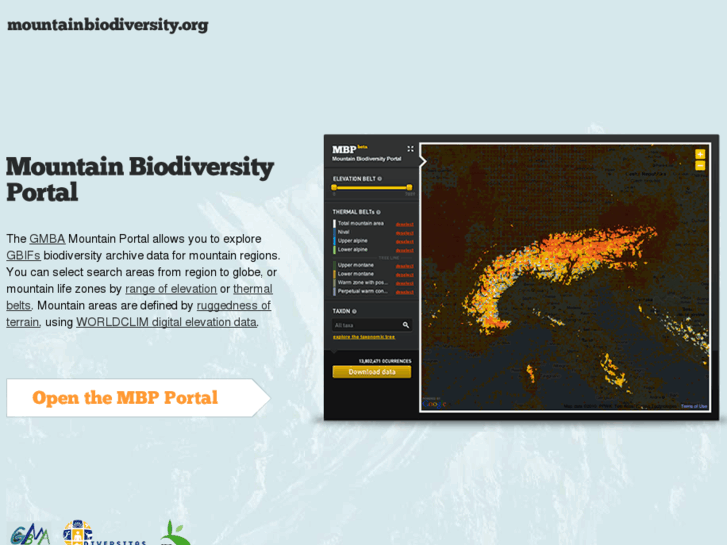The height and width of the screenshot is (545, 727).
Task: Click the occurrences count text
Action: pyautogui.click(x=385, y=361)
